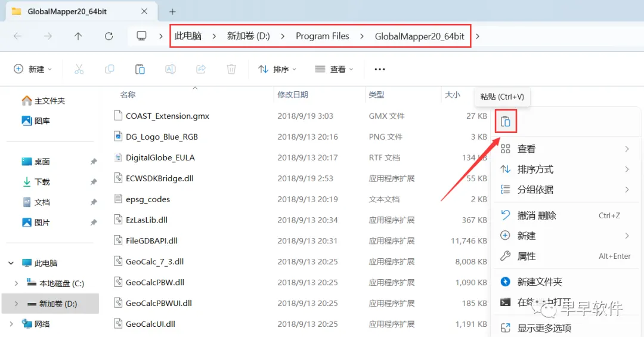Expand the 网络 tree node
This screenshot has height=337, width=644.
pos(11,324)
